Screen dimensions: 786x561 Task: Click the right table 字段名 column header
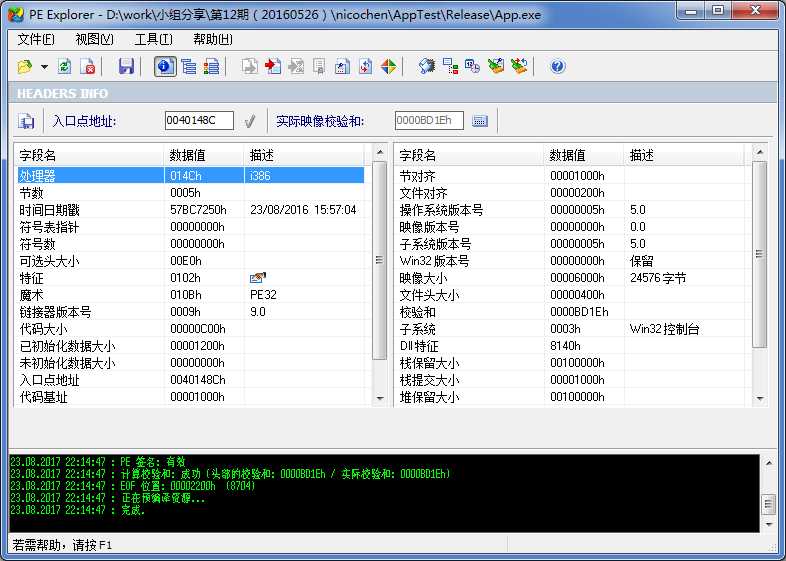pyautogui.click(x=469, y=155)
